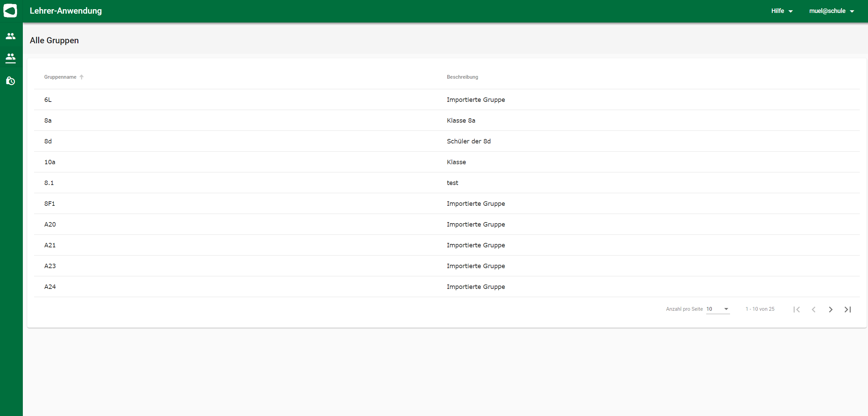
Task: Select the group row 8.1
Action: click(x=447, y=183)
